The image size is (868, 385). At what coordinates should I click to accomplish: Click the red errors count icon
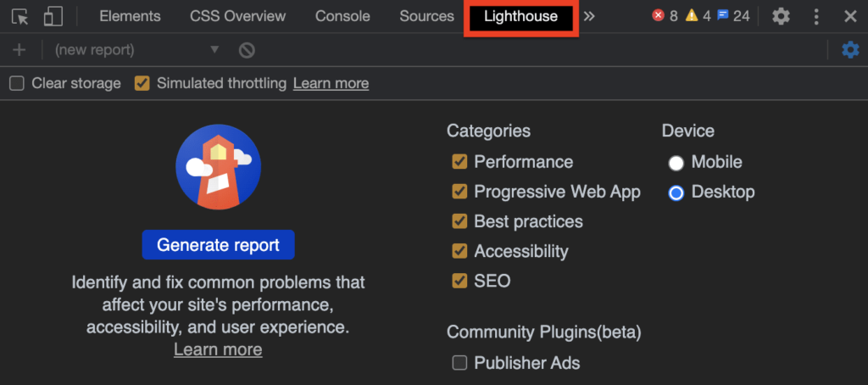658,15
